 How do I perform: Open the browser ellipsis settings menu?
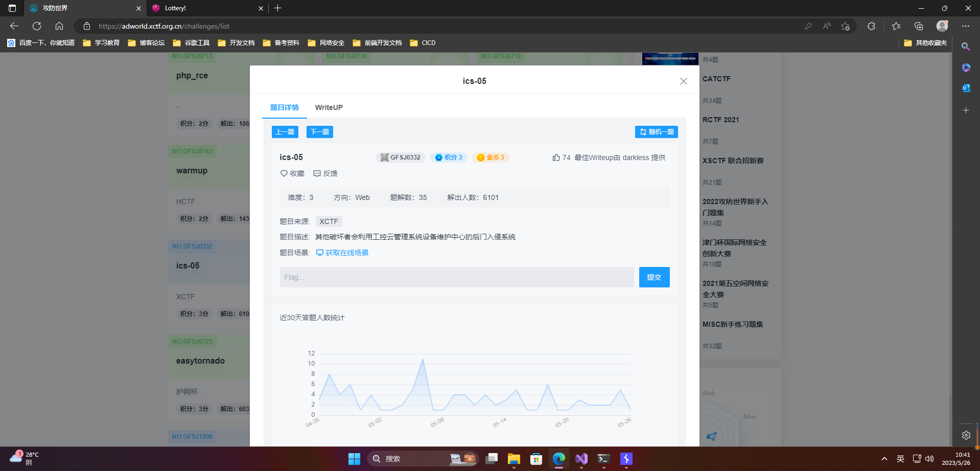[966, 26]
